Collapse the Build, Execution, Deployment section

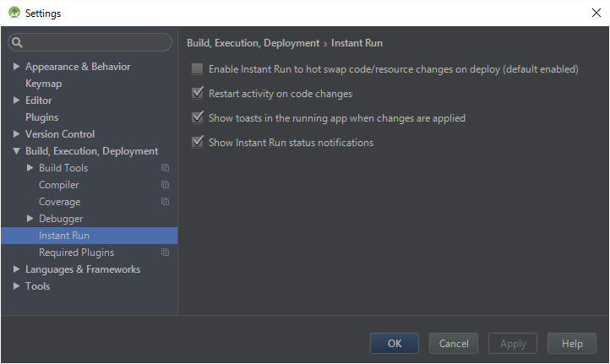click(17, 151)
